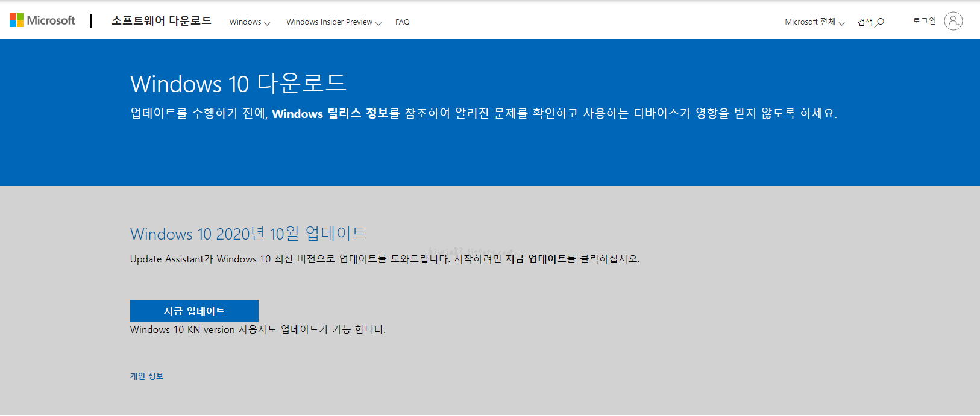Click the Windows 10 2020년 10월 업데이트 heading
Image resolution: width=980 pixels, height=416 pixels.
point(248,234)
